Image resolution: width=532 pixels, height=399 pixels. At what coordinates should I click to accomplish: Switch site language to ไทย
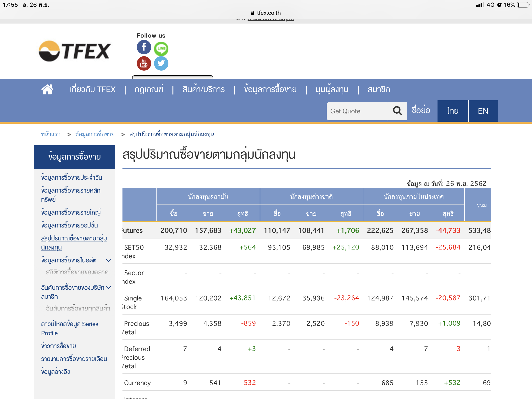(x=452, y=111)
